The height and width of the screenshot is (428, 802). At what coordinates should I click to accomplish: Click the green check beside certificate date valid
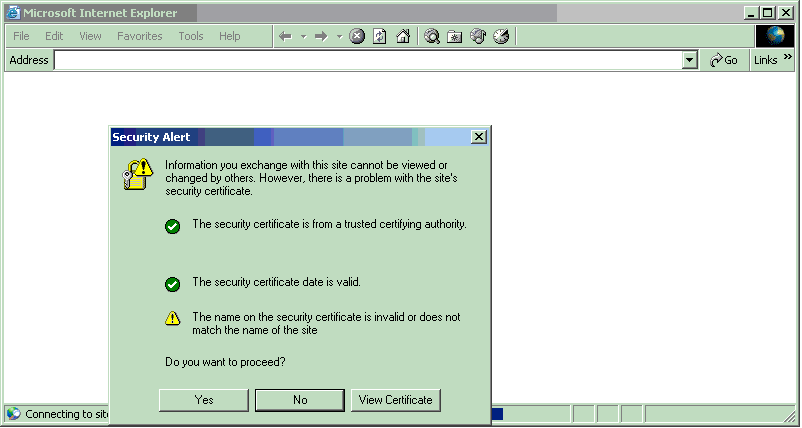[x=172, y=284]
